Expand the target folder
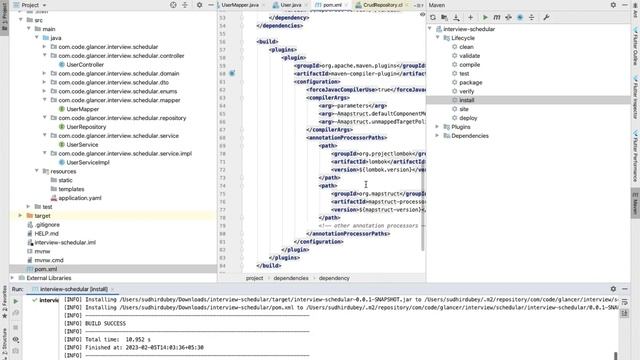The height and width of the screenshot is (360, 640). pyautogui.click(x=20, y=216)
